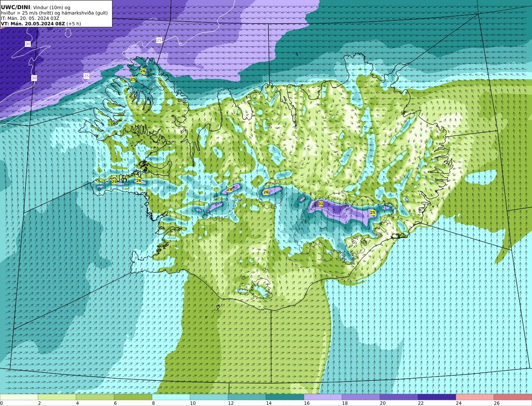
Task: Click legend tick label "18"
Action: point(345,403)
